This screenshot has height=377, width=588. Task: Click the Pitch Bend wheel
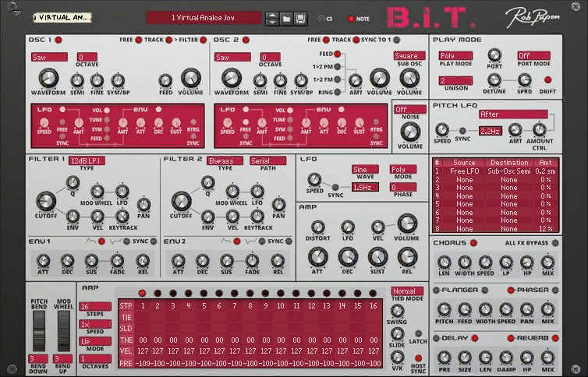[x=39, y=331]
